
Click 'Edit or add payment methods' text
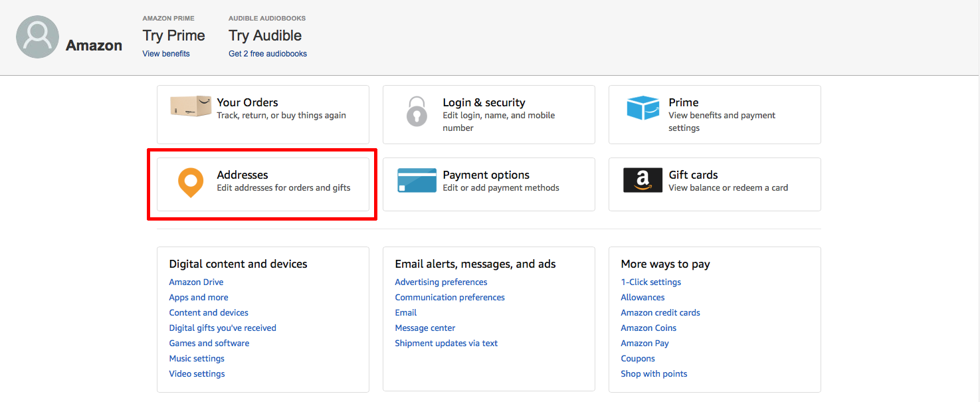501,188
